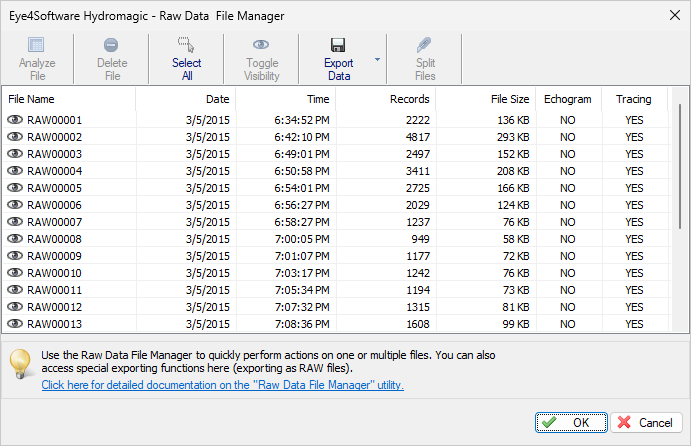
Task: Sort by the File Size column header
Action: click(x=486, y=99)
